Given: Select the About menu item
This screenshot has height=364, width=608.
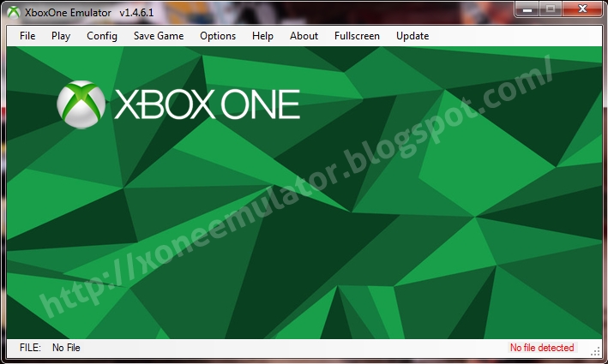Looking at the screenshot, I should click(x=304, y=36).
